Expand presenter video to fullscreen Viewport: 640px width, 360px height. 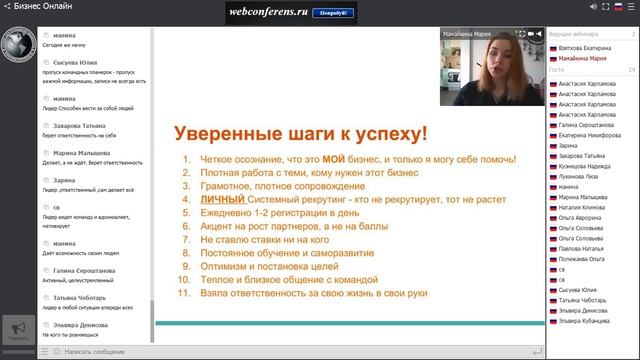click(x=522, y=34)
